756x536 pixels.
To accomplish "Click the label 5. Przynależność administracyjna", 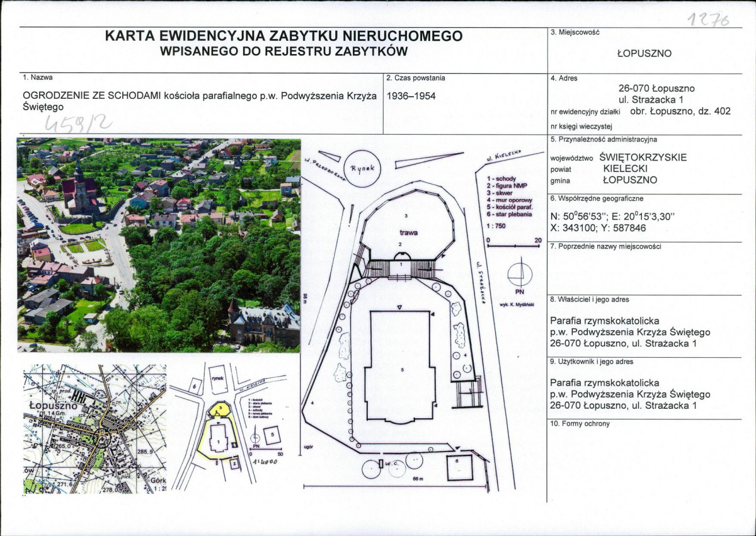I will [x=604, y=140].
